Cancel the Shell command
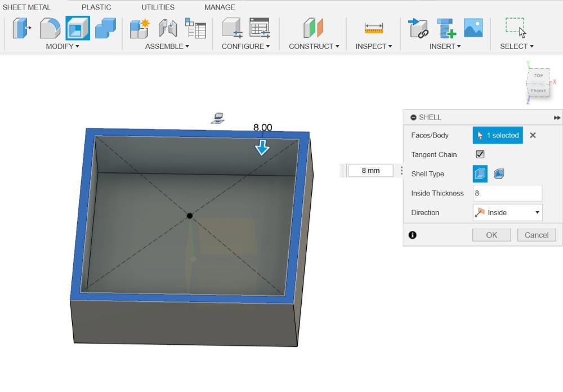 point(537,235)
